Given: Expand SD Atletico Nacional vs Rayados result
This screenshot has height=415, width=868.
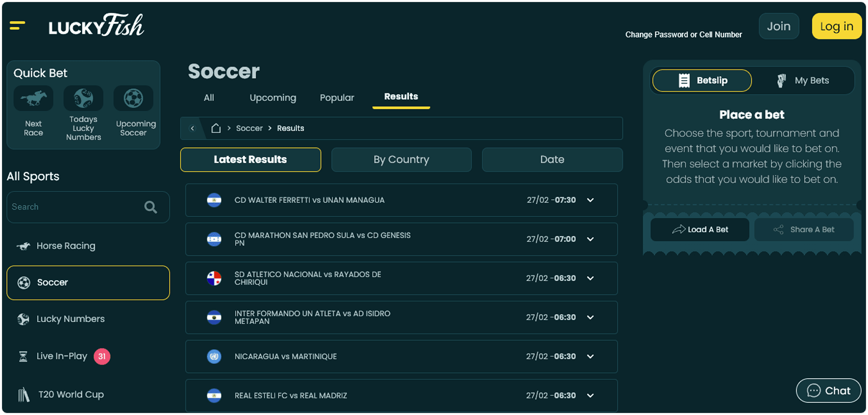Looking at the screenshot, I should click(590, 278).
